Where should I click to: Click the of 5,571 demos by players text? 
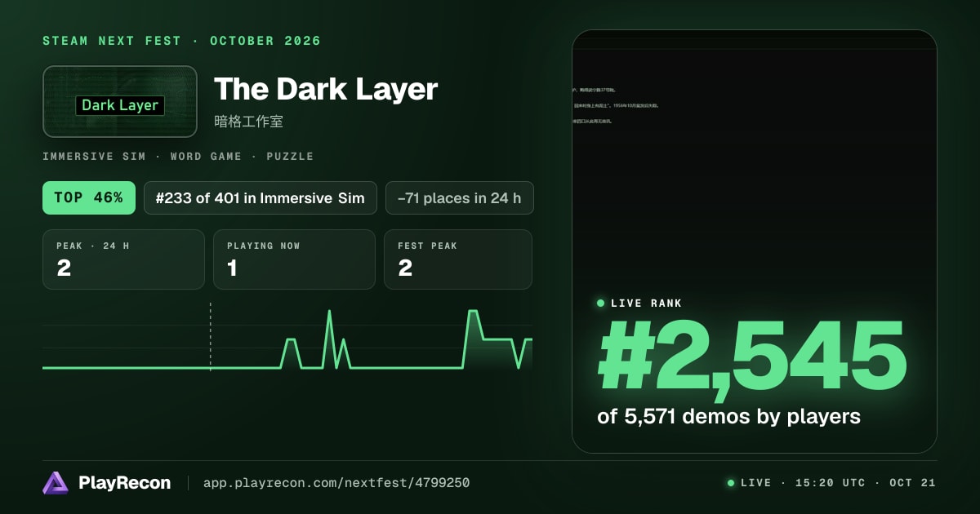pyautogui.click(x=729, y=417)
